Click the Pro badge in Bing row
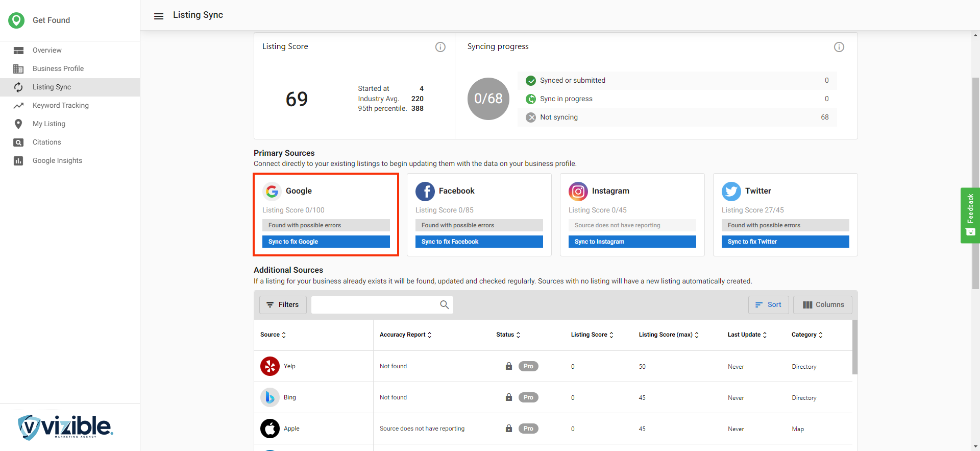This screenshot has width=980, height=451. point(528,397)
